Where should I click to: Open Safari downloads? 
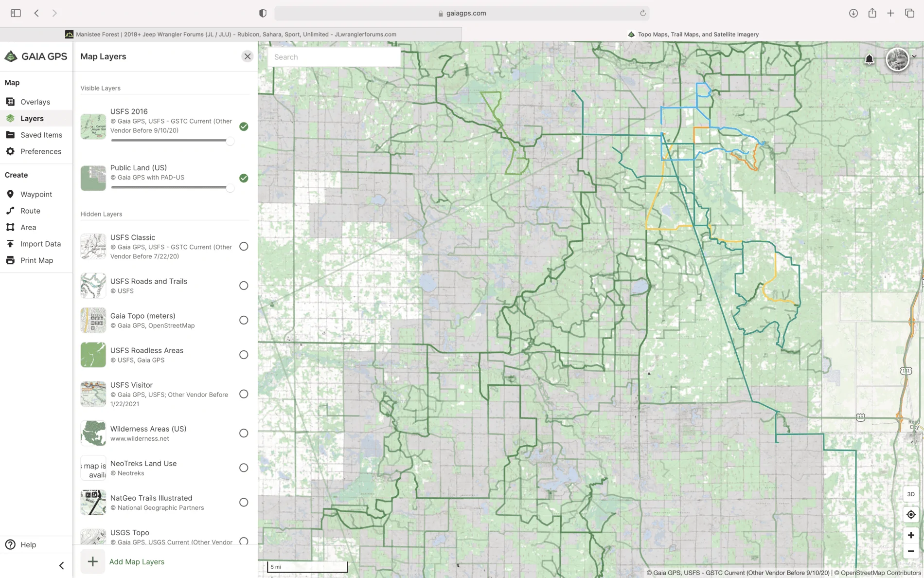coord(853,13)
